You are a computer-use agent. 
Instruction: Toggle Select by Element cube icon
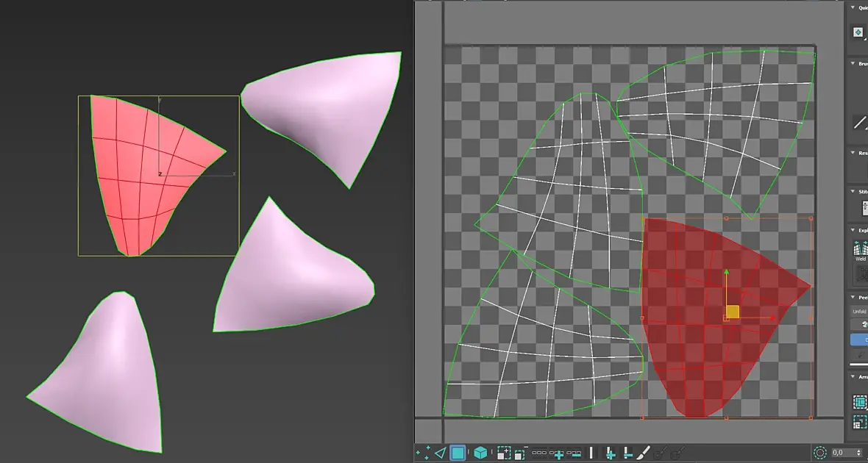point(480,453)
